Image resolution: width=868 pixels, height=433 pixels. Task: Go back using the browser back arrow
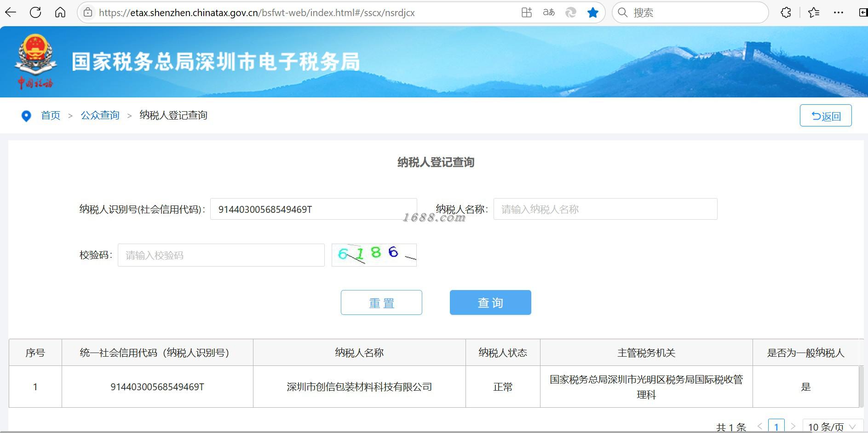[x=11, y=12]
